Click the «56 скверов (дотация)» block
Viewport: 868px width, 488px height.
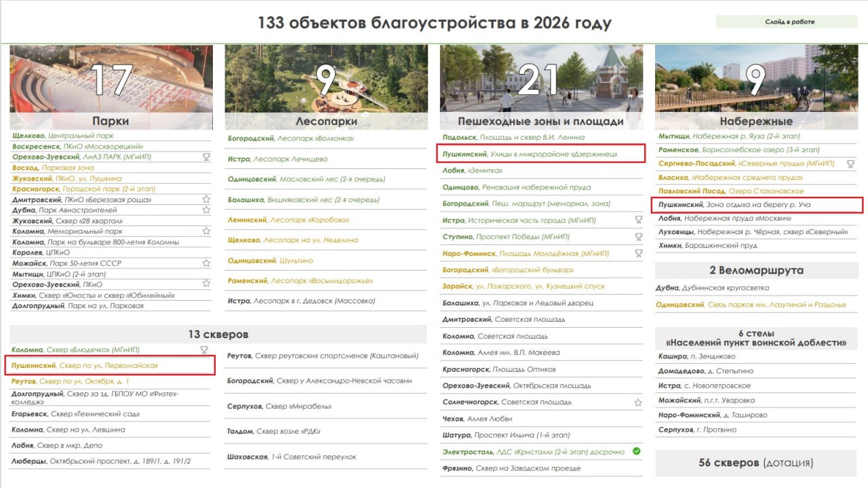coord(756,463)
